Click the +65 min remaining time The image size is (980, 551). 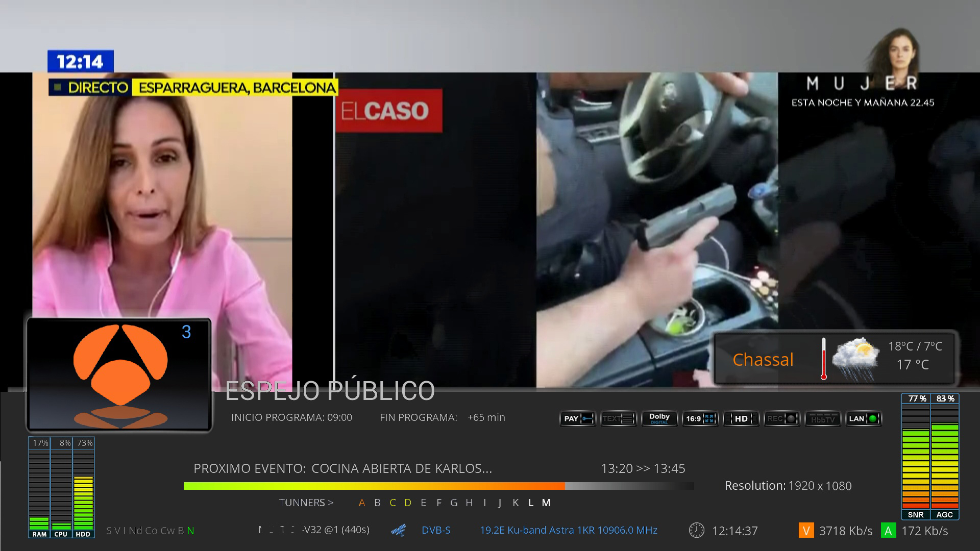pyautogui.click(x=486, y=417)
